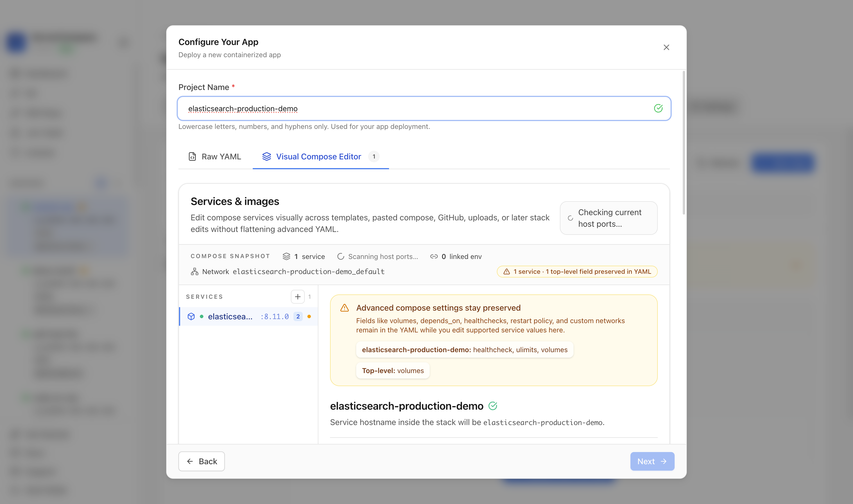
Task: Click the Services & images heading
Action: tap(235, 201)
